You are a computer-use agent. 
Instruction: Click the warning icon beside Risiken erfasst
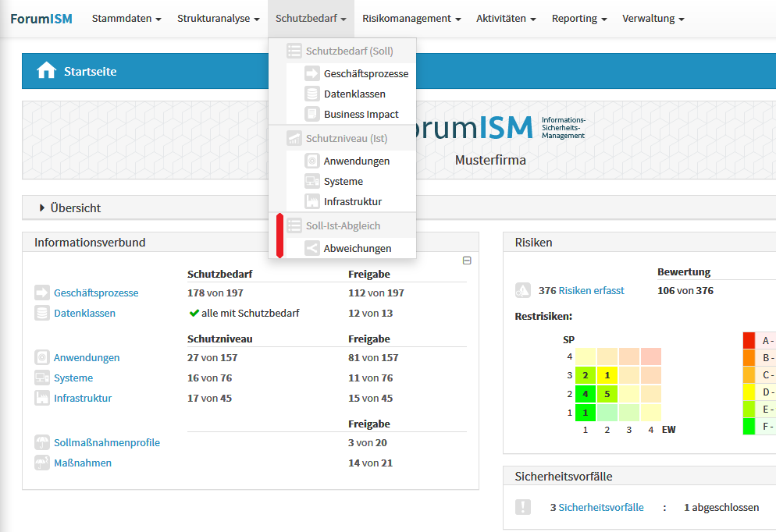522,290
